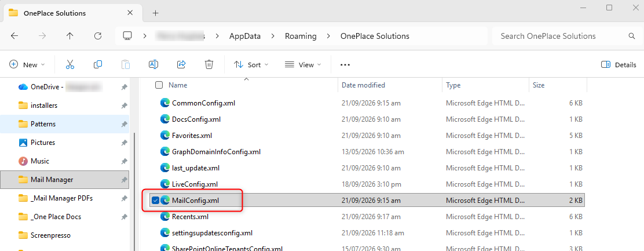
Task: Click the Edge icon beside last_update.xml
Action: (165, 168)
